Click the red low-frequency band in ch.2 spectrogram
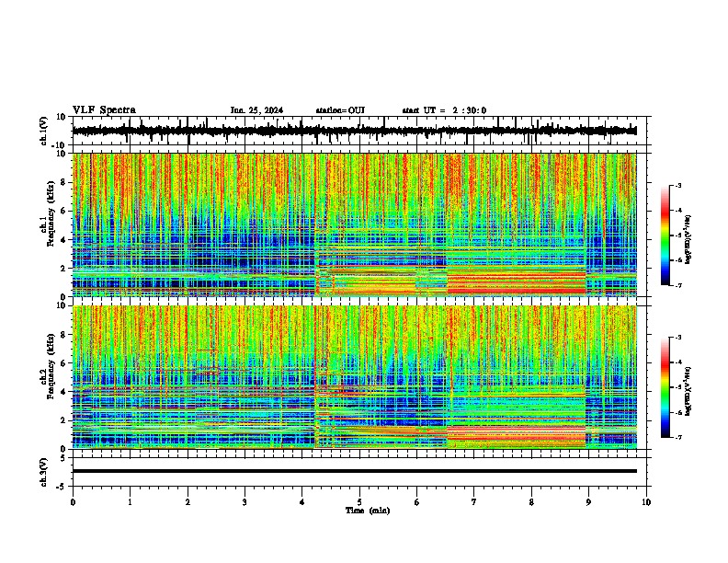The image size is (728, 563). click(x=517, y=434)
